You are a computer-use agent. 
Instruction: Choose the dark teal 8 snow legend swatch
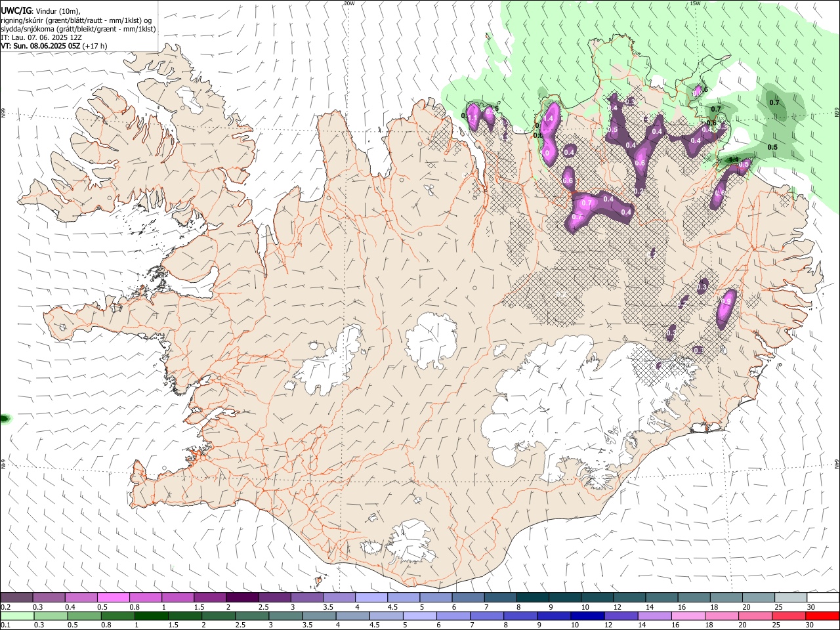pyautogui.click(x=533, y=598)
